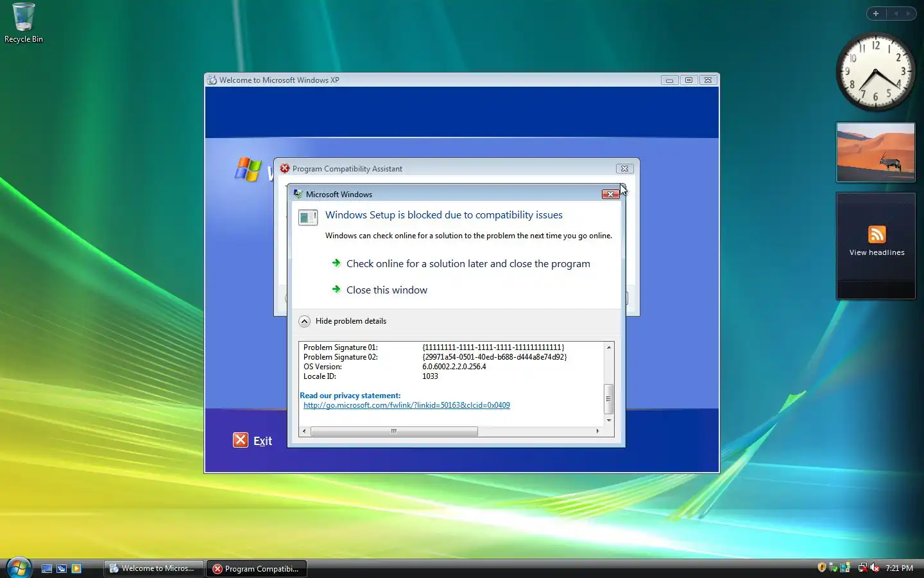The image size is (924, 578).
Task: Select the Problem Signature 02 value text
Action: pos(494,357)
